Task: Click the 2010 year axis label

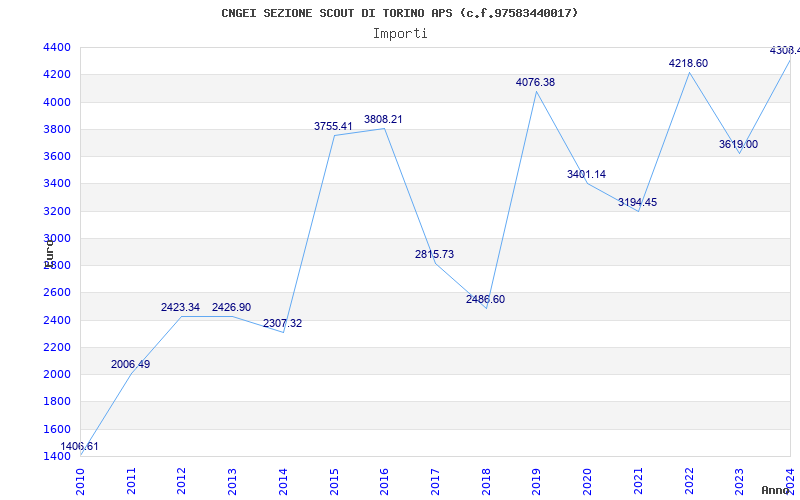Action: tap(80, 481)
